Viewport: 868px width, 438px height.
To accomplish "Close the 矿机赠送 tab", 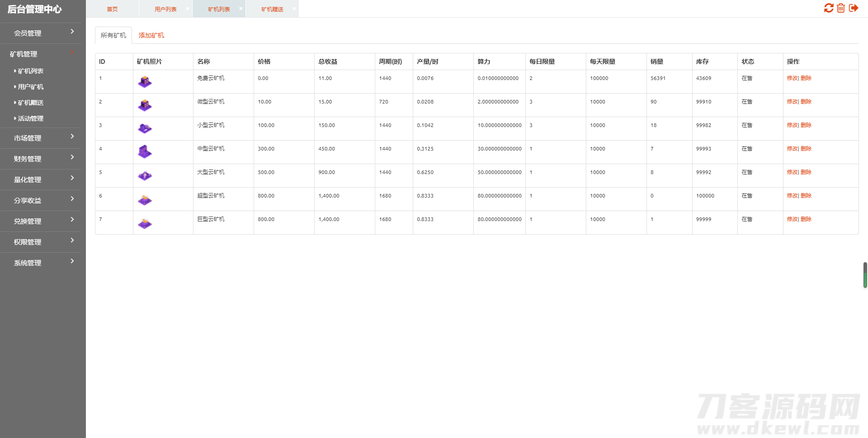I will [294, 9].
